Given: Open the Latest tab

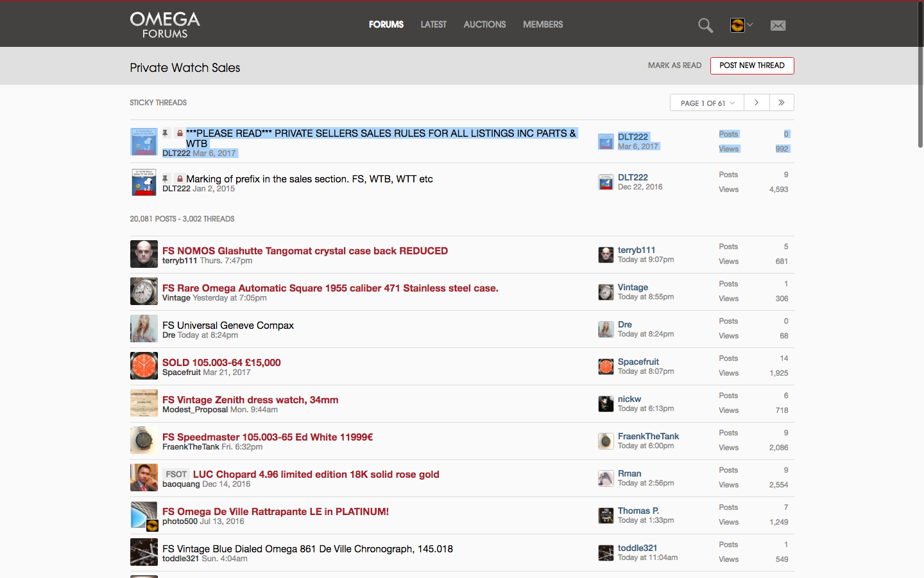Looking at the screenshot, I should coord(433,24).
